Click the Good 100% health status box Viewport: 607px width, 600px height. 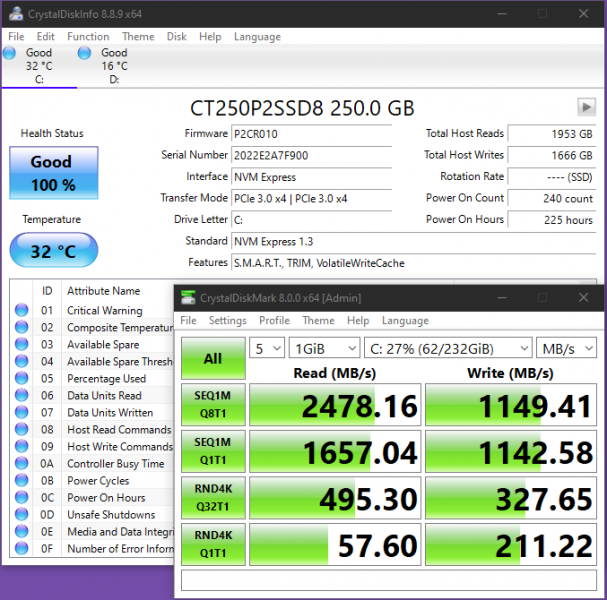tap(53, 173)
